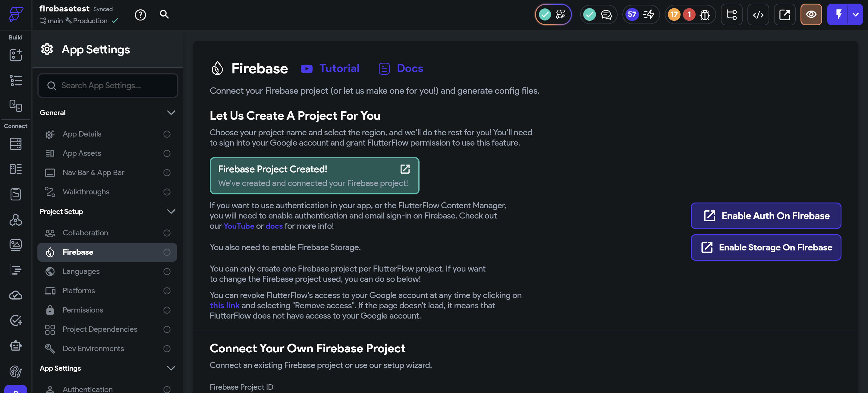Select Languages in the settings list

pos(81,271)
